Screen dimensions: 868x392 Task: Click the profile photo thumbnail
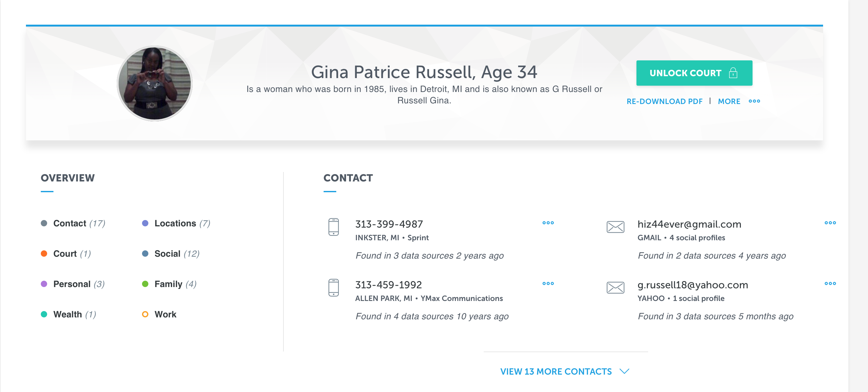point(155,83)
